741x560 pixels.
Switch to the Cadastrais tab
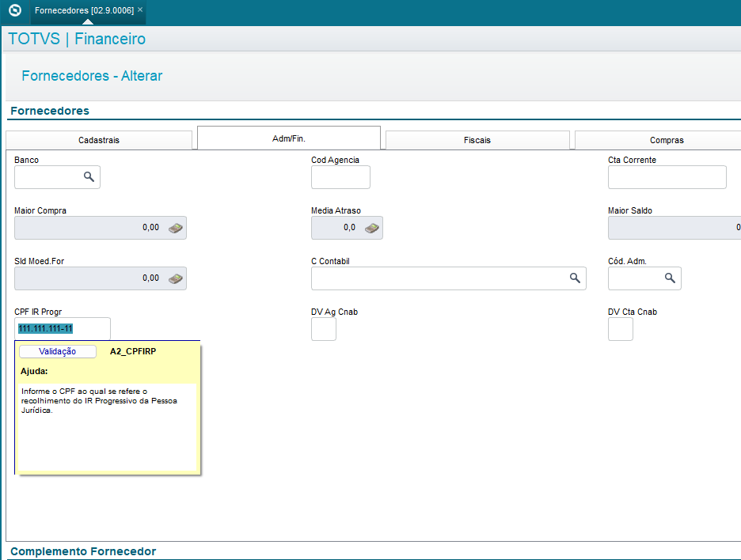coord(99,140)
